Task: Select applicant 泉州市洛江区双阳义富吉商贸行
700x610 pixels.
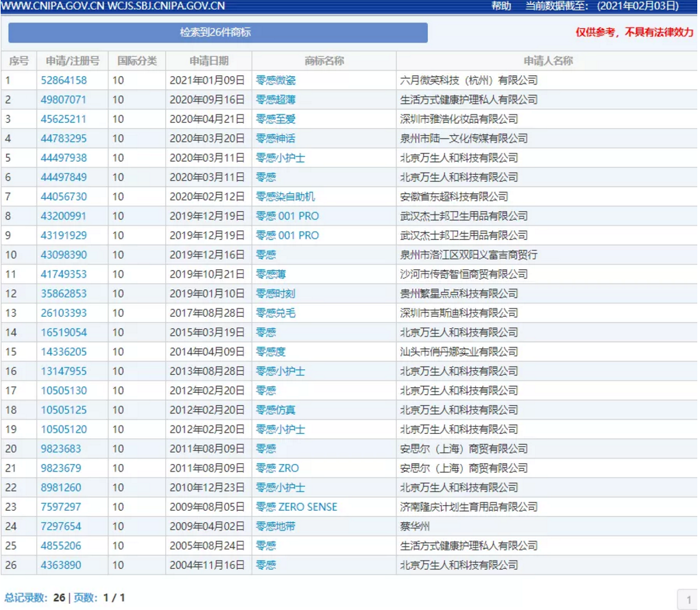Action: click(469, 255)
